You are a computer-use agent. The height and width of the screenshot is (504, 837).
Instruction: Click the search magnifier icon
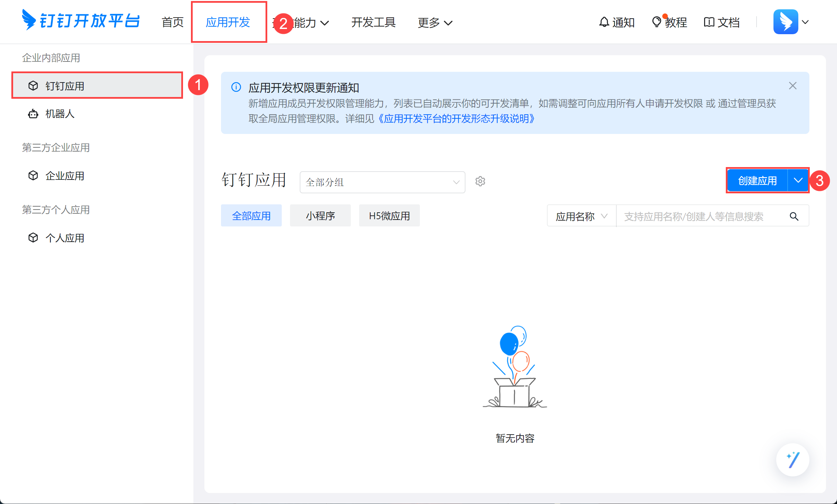(x=794, y=216)
